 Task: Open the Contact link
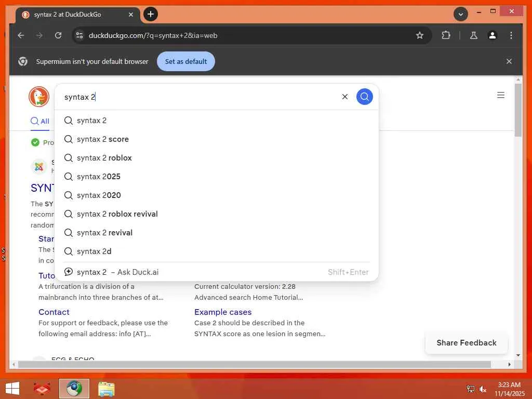coord(54,312)
